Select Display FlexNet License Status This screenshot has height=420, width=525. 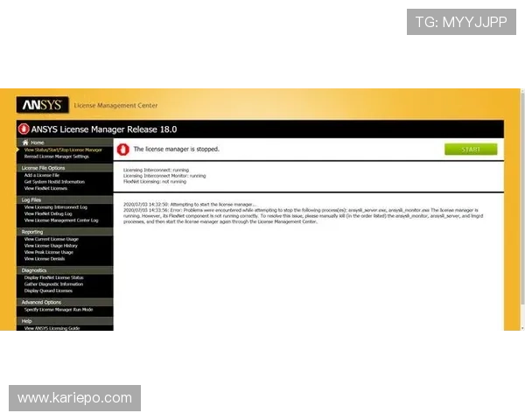tap(54, 277)
